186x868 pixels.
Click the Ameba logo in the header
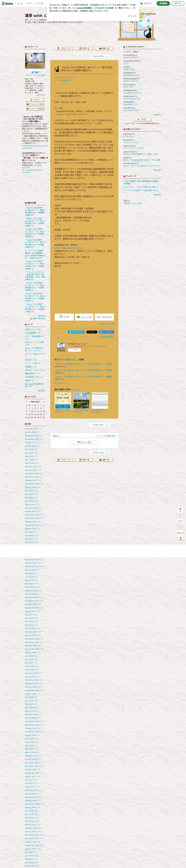pyautogui.click(x=7, y=3)
